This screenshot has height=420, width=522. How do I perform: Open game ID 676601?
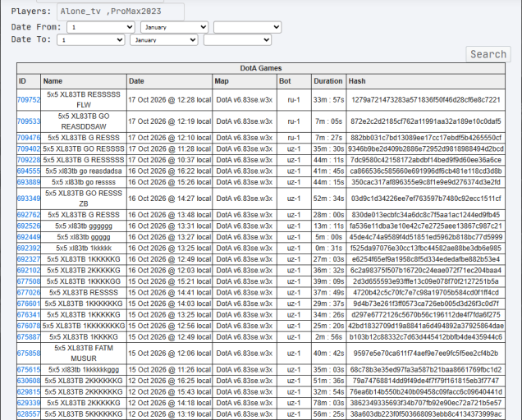tap(29, 304)
